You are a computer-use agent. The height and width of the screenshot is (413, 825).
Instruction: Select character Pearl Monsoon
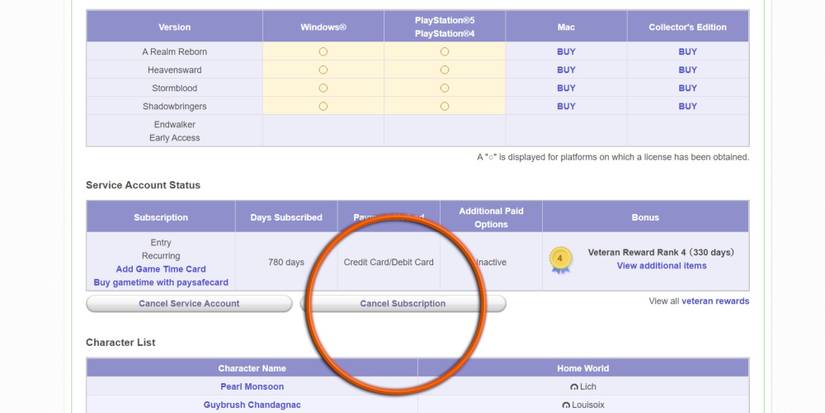[x=252, y=387]
